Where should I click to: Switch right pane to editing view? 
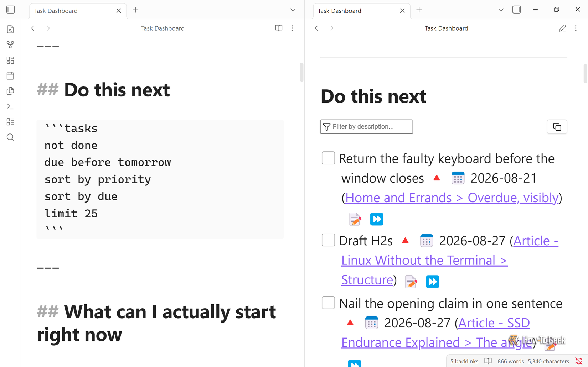(562, 28)
